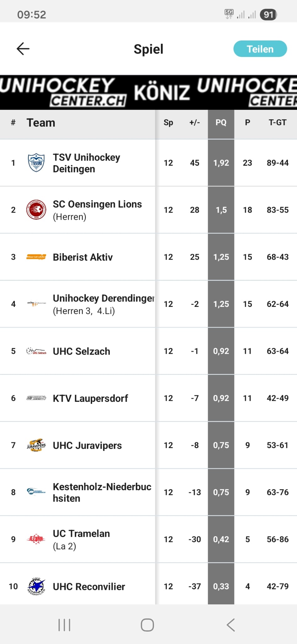Tap the Unihockey Center Köniz banner
The width and height of the screenshot is (297, 644).
[148, 92]
